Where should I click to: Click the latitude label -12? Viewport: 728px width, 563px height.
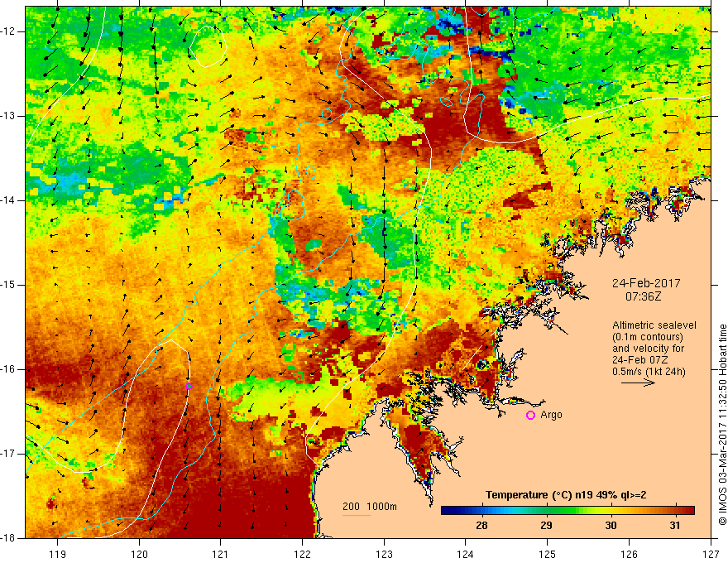coord(8,31)
